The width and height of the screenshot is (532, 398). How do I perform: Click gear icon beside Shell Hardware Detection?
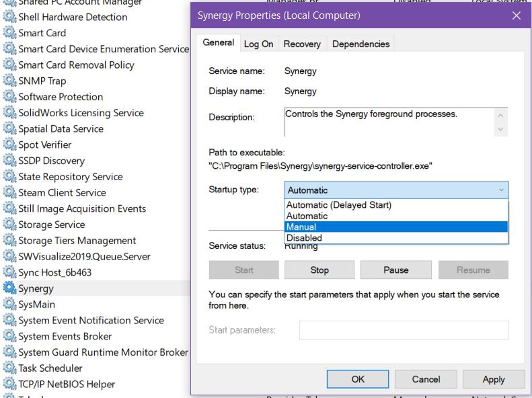pos(9,17)
